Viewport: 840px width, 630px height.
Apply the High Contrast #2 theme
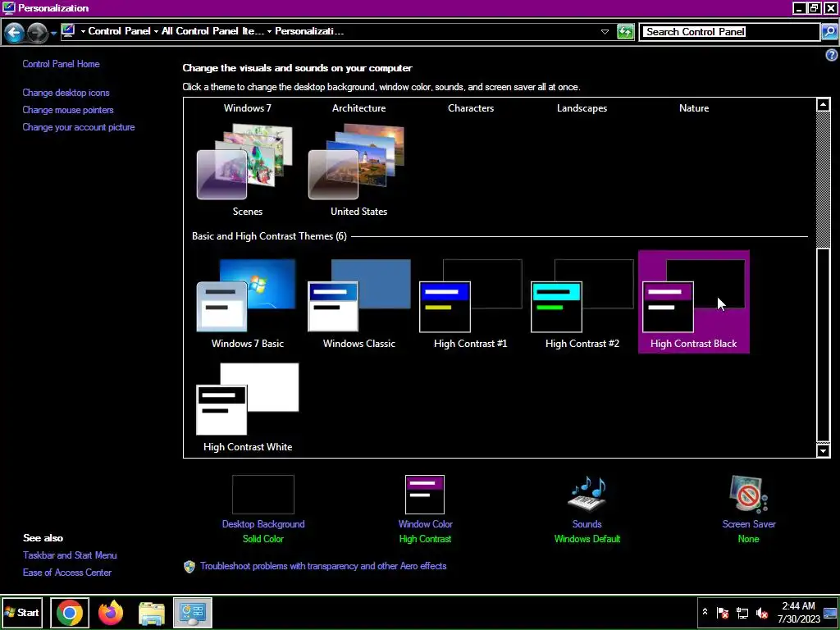(582, 302)
